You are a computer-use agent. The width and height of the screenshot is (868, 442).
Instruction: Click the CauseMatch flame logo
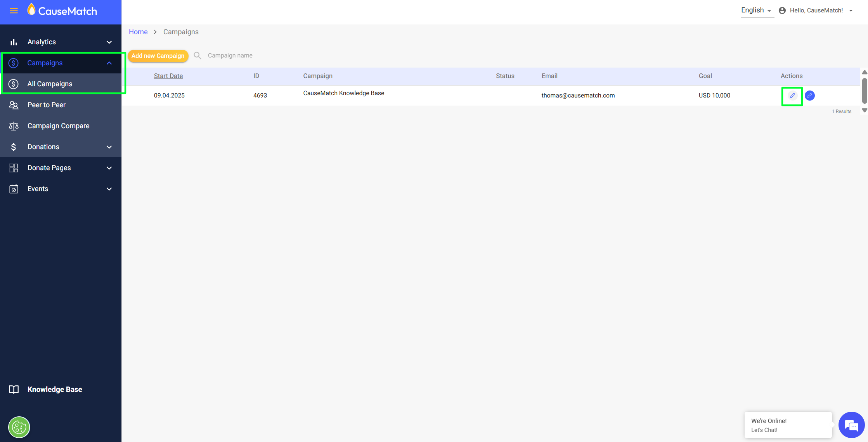point(31,9)
